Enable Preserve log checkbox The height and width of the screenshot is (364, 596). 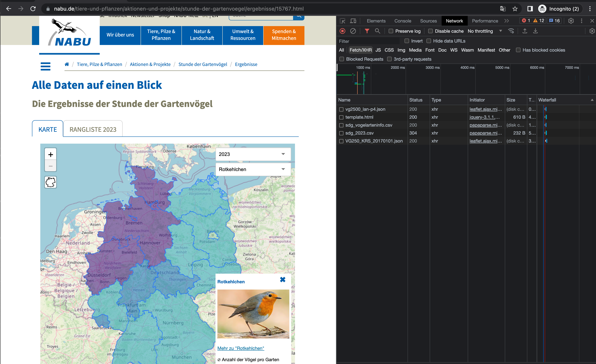[391, 31]
